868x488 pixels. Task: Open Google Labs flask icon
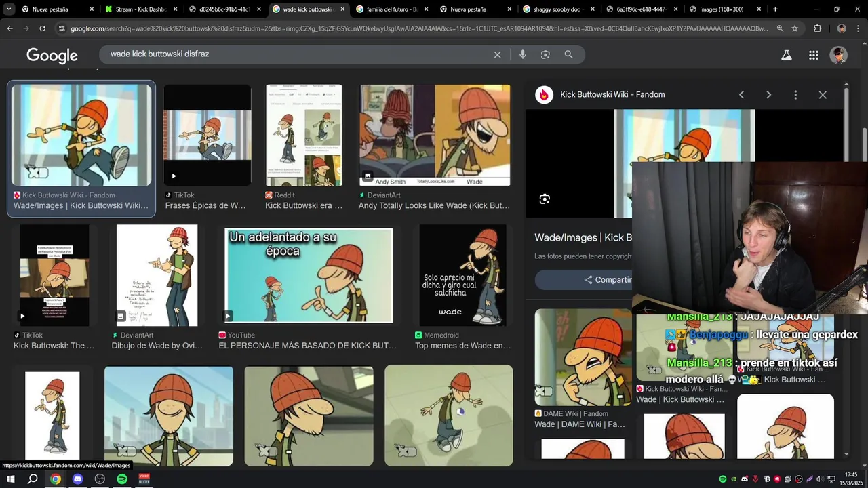[786, 56]
